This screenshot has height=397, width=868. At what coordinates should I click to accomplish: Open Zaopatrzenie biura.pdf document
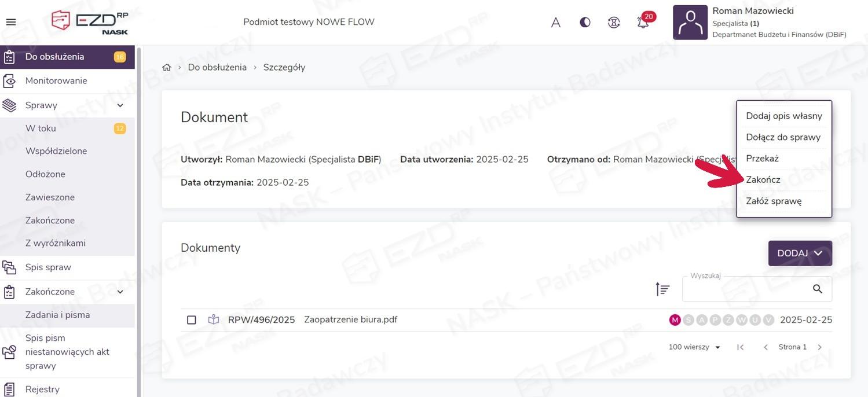coord(350,319)
